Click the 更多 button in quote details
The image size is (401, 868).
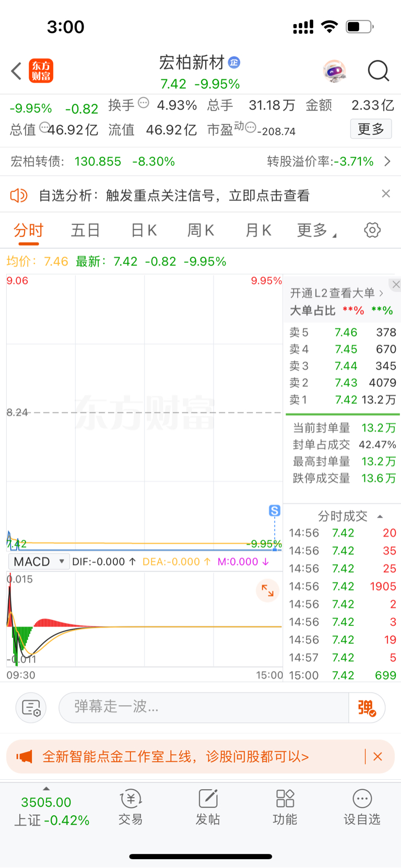pyautogui.click(x=371, y=129)
